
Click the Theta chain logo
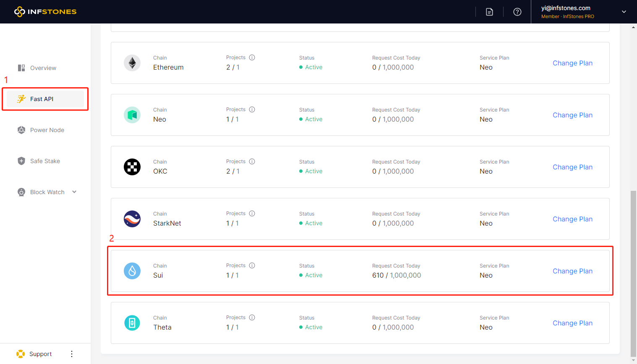pos(132,323)
